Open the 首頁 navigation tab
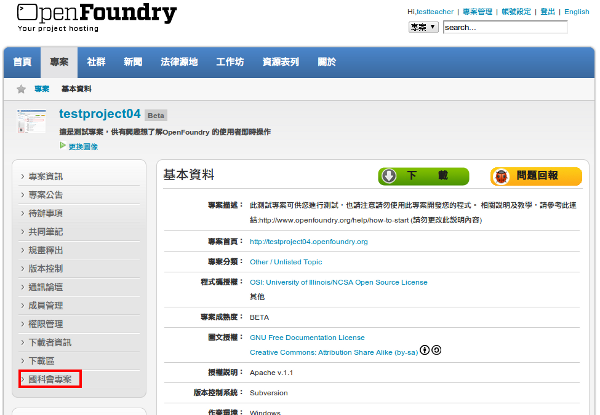The image size is (600, 415). 22,62
